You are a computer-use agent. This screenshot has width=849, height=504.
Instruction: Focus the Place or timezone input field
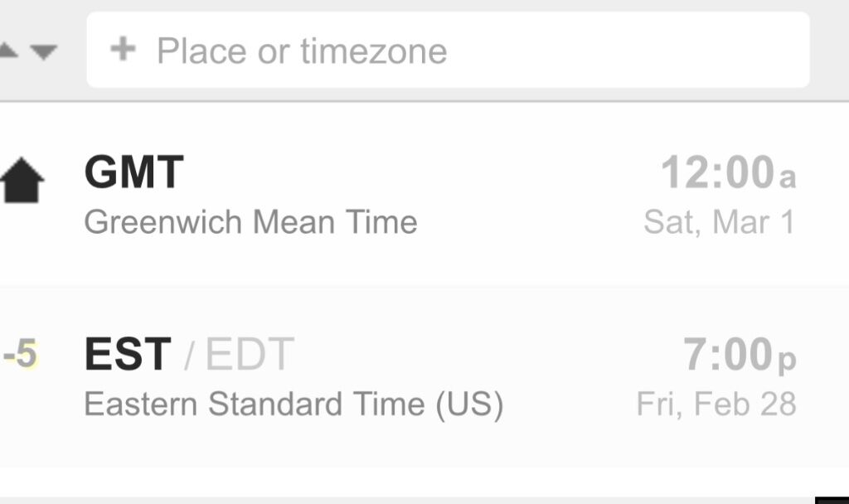(448, 50)
